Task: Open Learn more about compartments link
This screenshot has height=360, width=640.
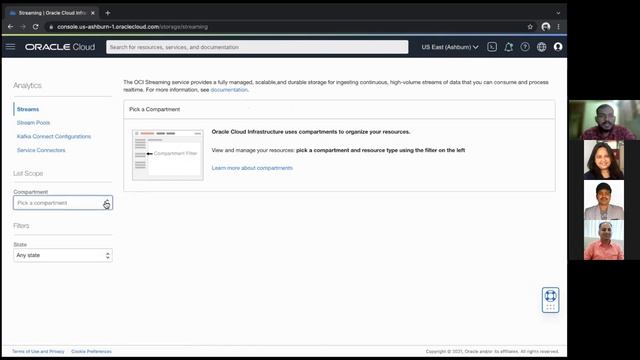Action: pos(252,168)
